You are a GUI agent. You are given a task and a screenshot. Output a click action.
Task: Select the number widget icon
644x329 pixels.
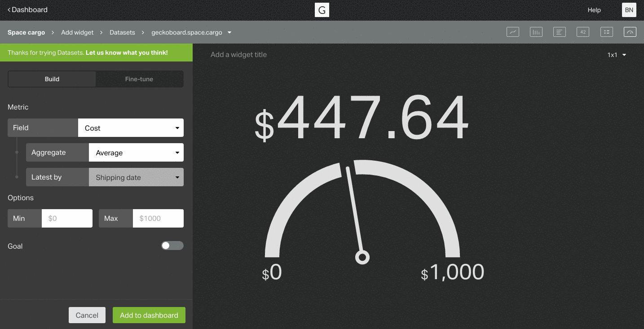(583, 32)
